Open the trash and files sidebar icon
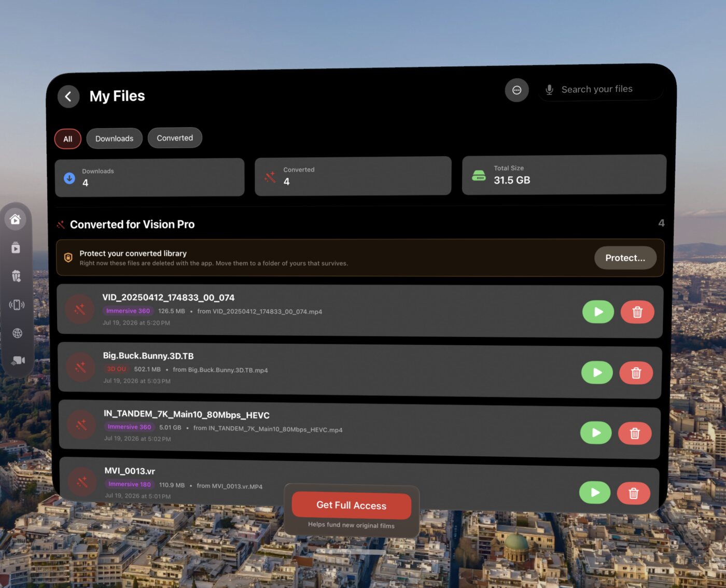Viewport: 726px width, 588px height. [x=17, y=276]
